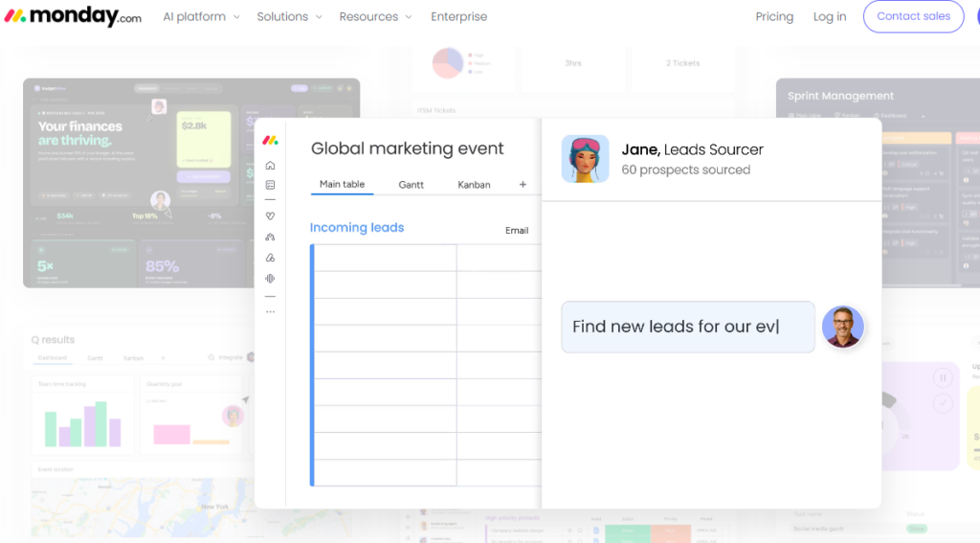This screenshot has height=543, width=980.
Task: Select the Main table tab
Action: 342,184
